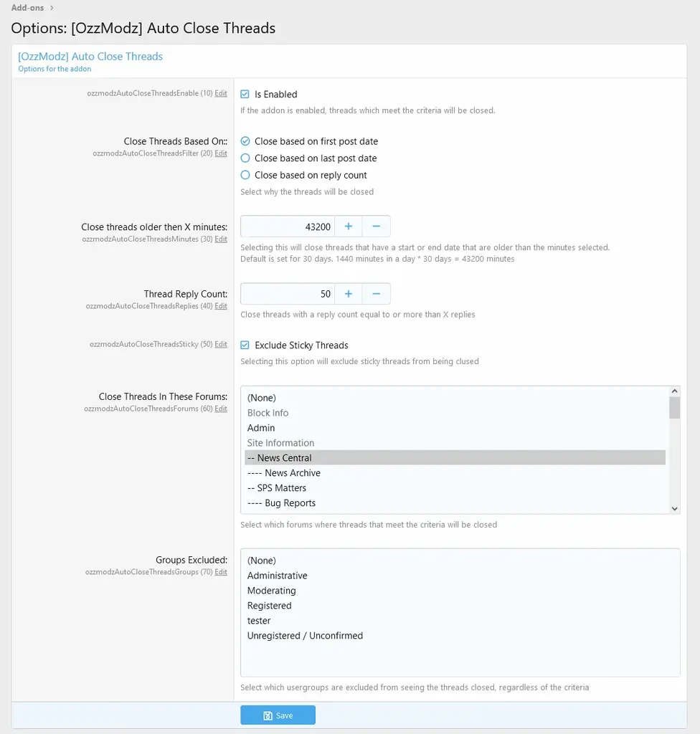Click the minutes value input field
This screenshot has height=734, width=700.
[x=288, y=227]
